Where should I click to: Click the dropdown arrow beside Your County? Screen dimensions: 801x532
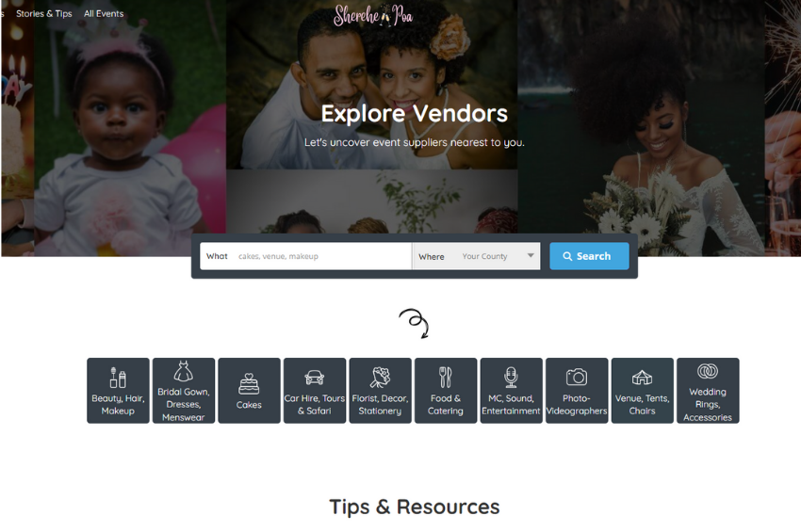[531, 255]
